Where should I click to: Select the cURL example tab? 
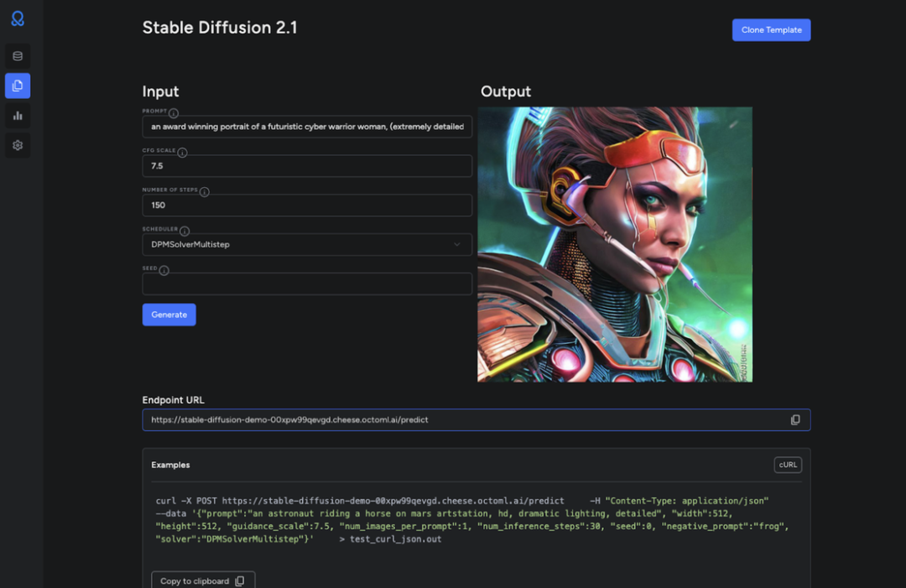(788, 465)
